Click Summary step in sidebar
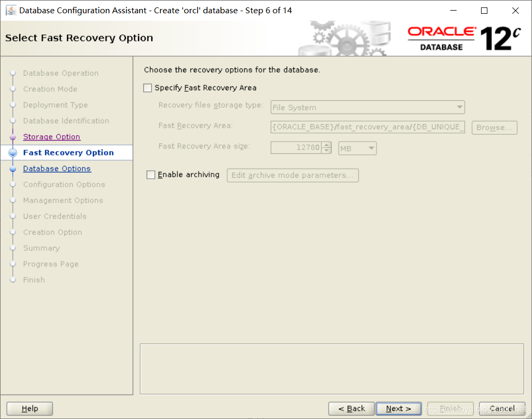 (x=41, y=249)
